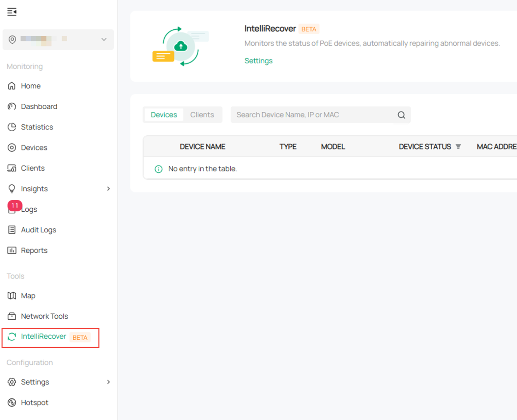Click the MODEL column header
The width and height of the screenshot is (517, 420).
(333, 147)
